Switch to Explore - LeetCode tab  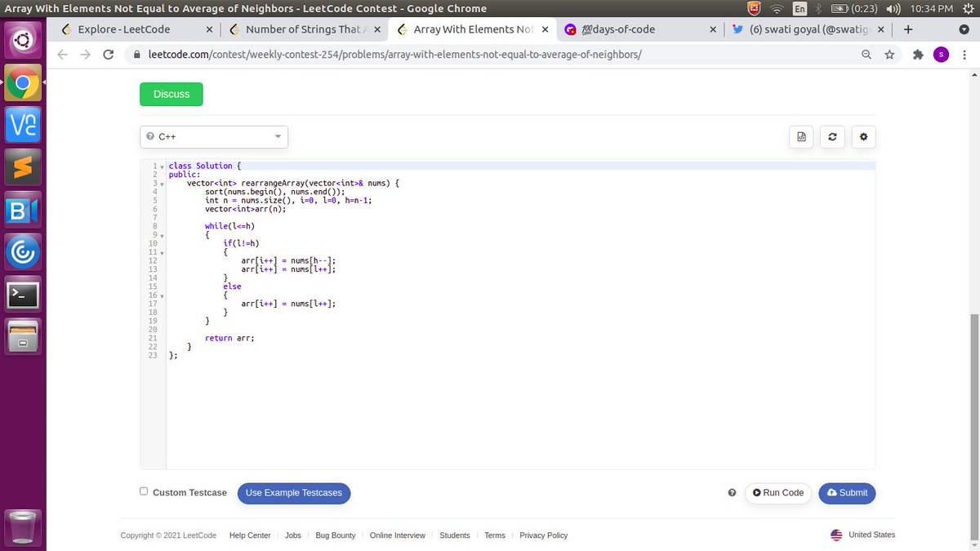[138, 29]
